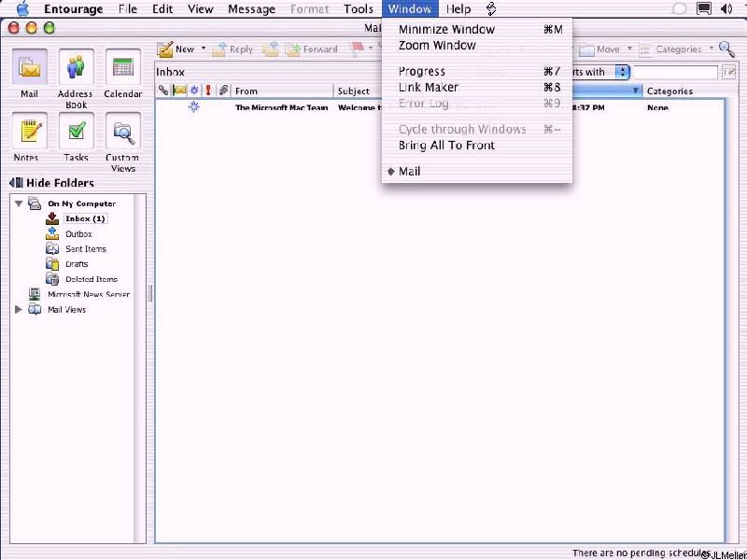Image resolution: width=747 pixels, height=560 pixels.
Task: Click the New message toolbar icon
Action: 165,49
